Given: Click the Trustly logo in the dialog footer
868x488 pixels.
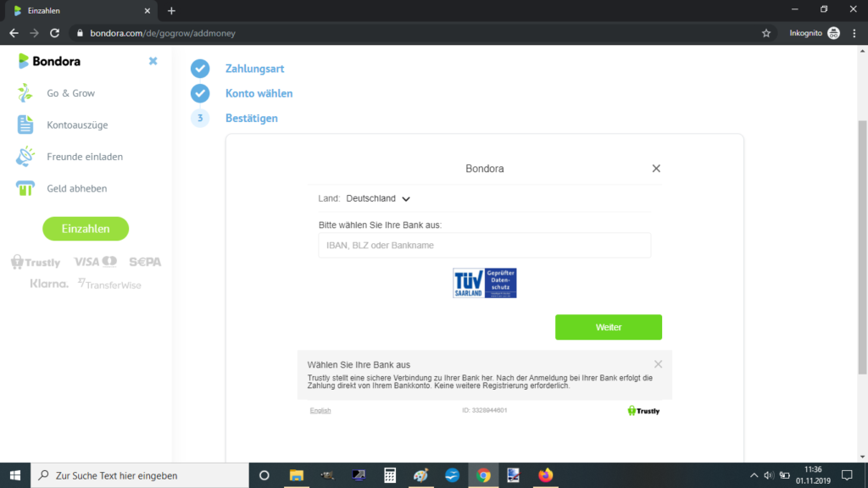Looking at the screenshot, I should click(x=643, y=411).
